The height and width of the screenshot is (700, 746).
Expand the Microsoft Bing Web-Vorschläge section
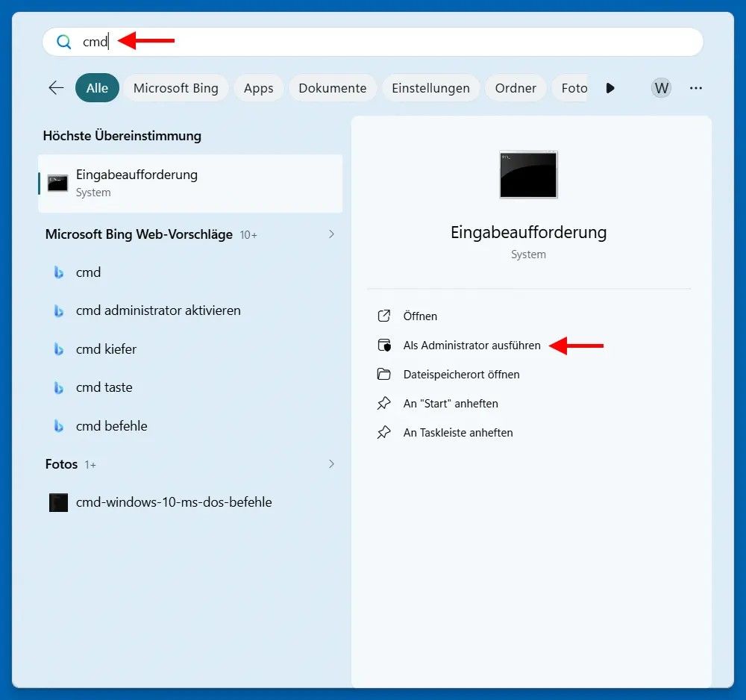(331, 234)
